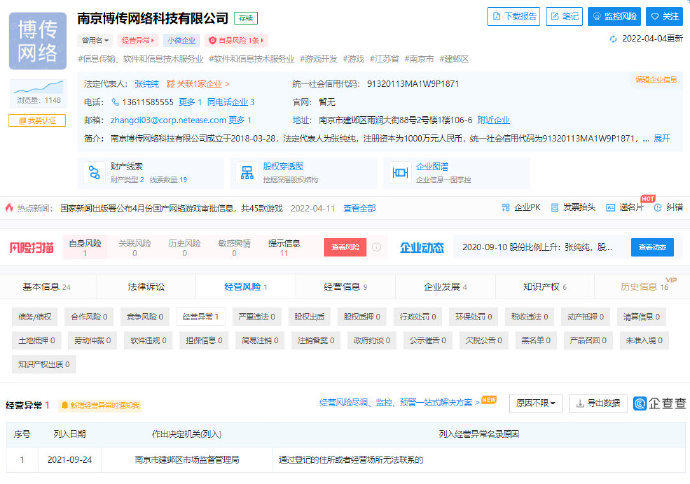
Task: Open the 同电话企业 3 link
Action: 231,102
